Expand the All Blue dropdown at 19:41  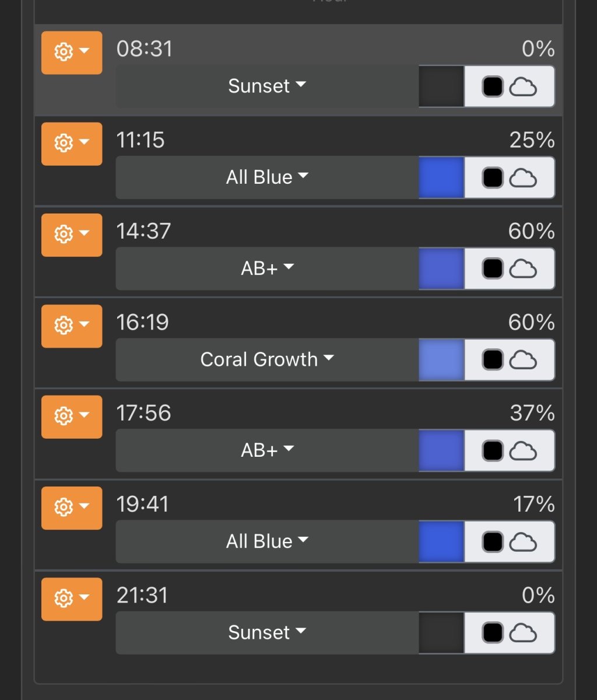[x=267, y=541]
